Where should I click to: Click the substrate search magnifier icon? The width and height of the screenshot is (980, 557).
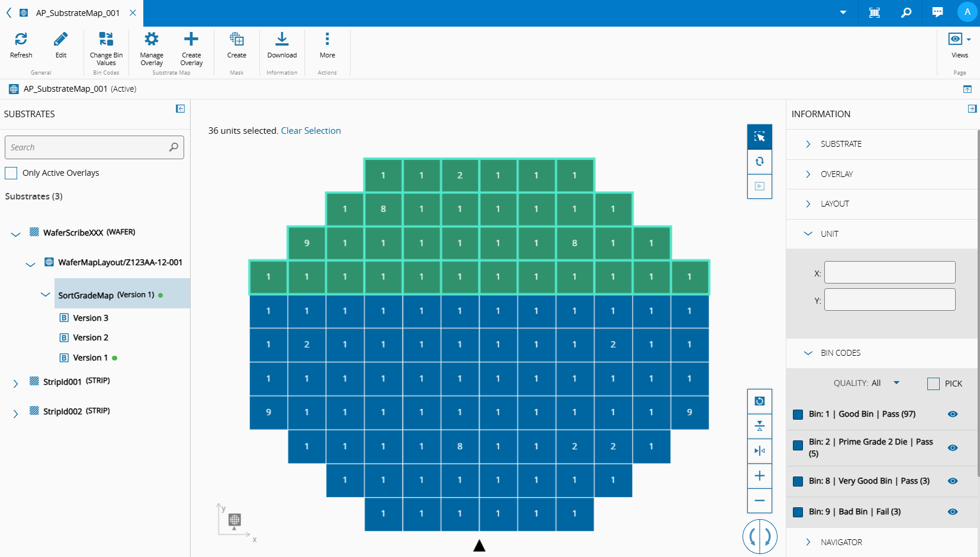(x=173, y=147)
